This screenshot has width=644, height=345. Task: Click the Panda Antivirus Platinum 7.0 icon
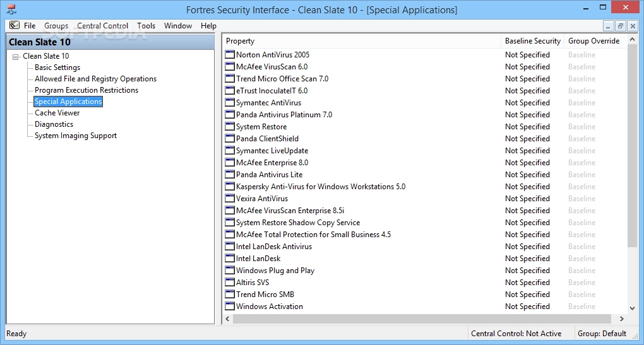[230, 114]
